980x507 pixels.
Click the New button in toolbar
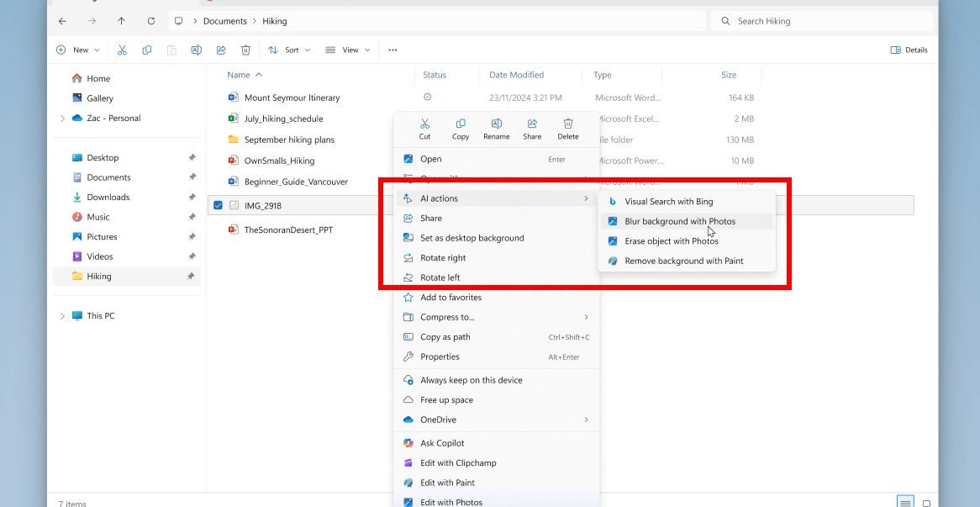click(78, 50)
